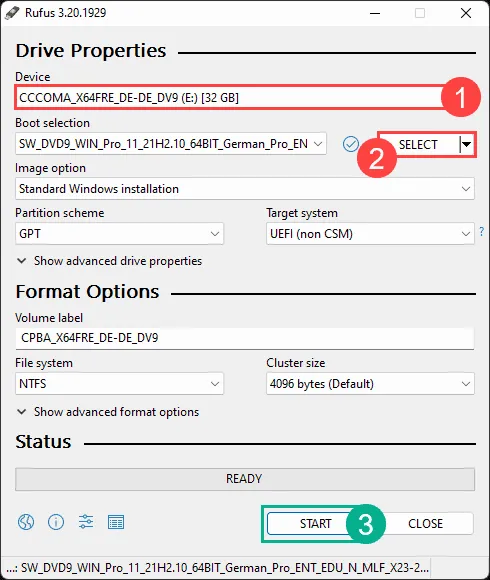Open the Boot selection combo box
This screenshot has height=580, width=490.
click(x=171, y=144)
